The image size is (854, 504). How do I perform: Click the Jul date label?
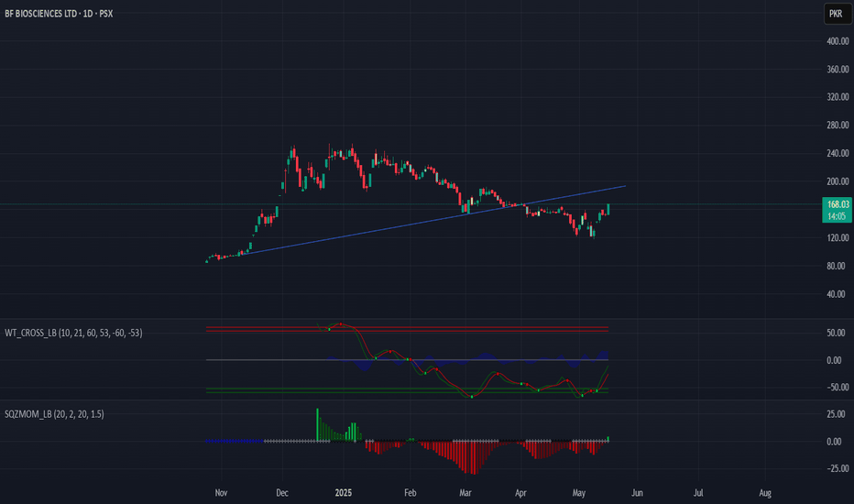(698, 493)
